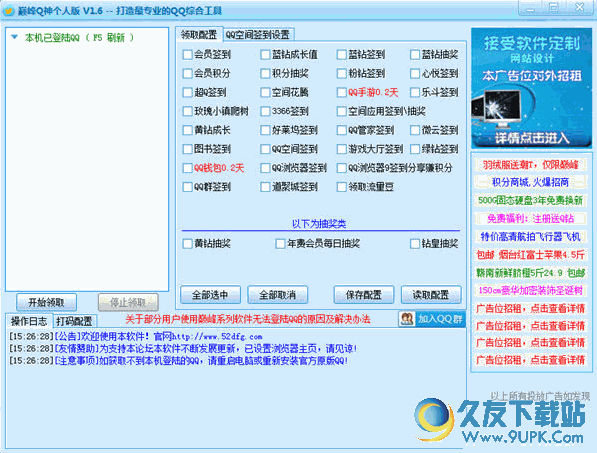Check the 绿钻签到 option

tap(415, 149)
